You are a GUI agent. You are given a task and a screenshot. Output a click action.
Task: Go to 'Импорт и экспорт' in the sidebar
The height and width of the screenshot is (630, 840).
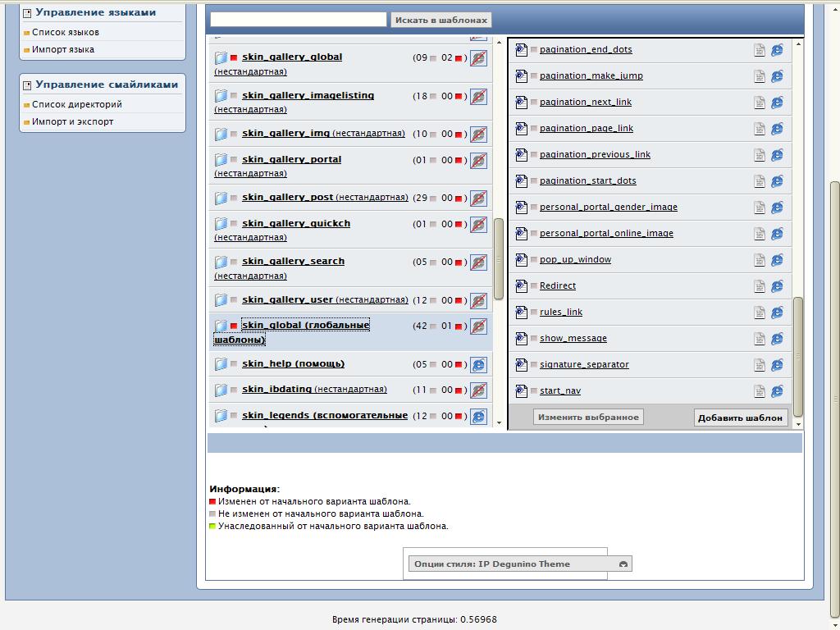tap(72, 121)
